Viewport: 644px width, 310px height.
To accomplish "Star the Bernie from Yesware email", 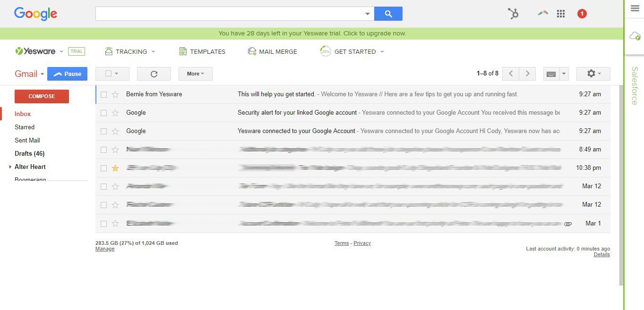I will [115, 94].
